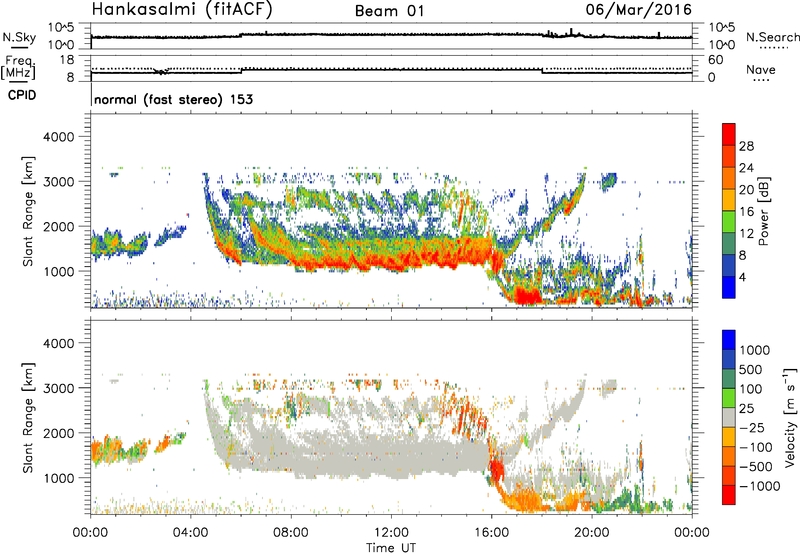
Task: Select 'normal (fast stereo) 153' text
Action: [173, 99]
